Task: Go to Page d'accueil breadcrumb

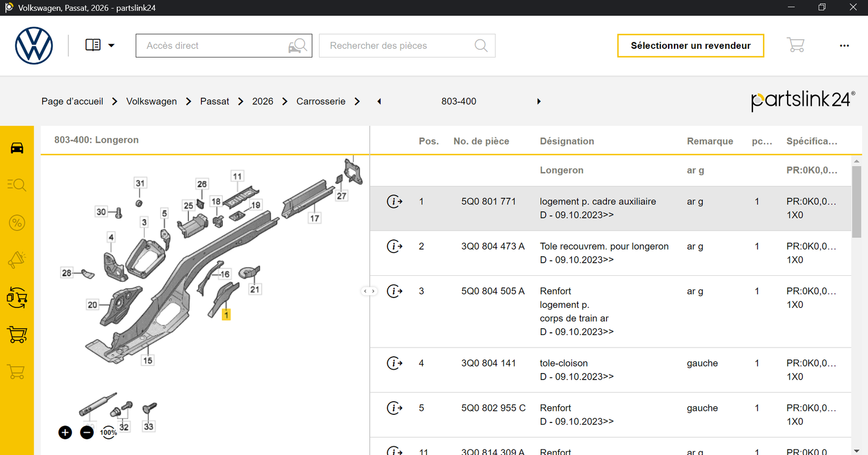Action: [x=72, y=102]
